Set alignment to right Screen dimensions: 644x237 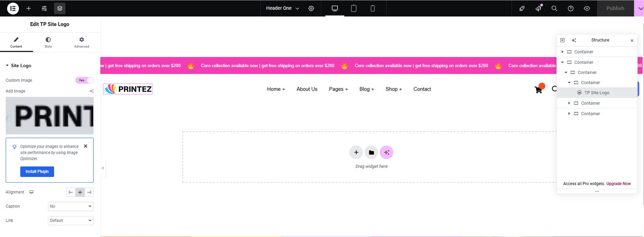pos(89,192)
